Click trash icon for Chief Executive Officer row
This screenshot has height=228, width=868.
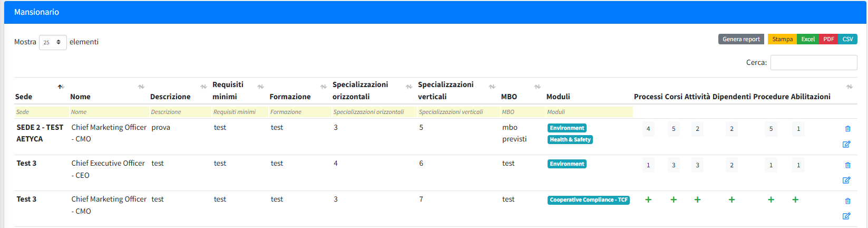click(x=847, y=165)
